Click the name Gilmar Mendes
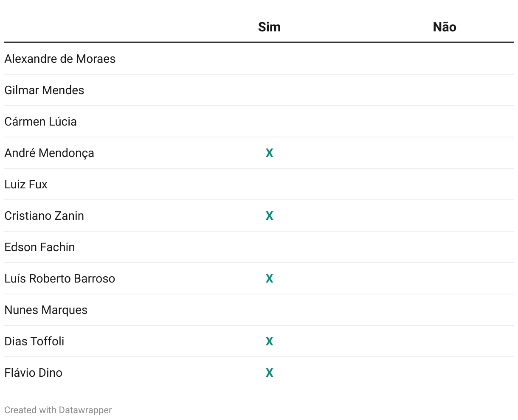Screen dimensions: 518x420 [x=44, y=90]
